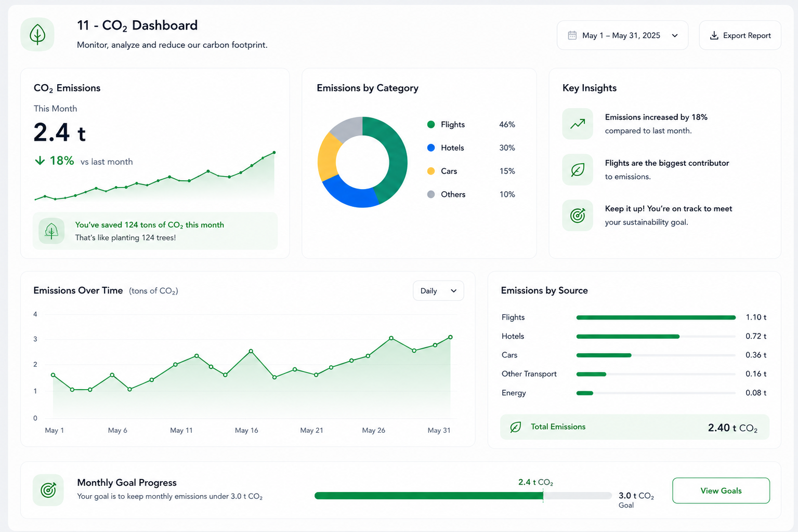Screen dimensions: 798x532
Task: Click the Hotels 30% percentage
Action: pyautogui.click(x=507, y=148)
